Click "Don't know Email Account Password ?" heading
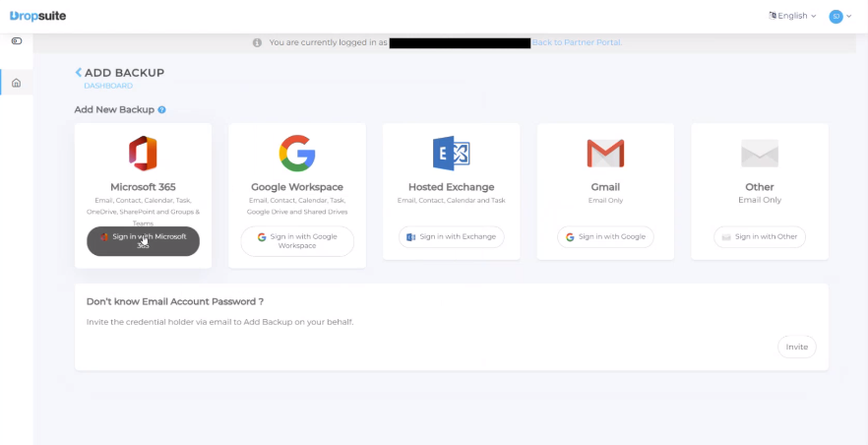This screenshot has height=445, width=868. (175, 301)
